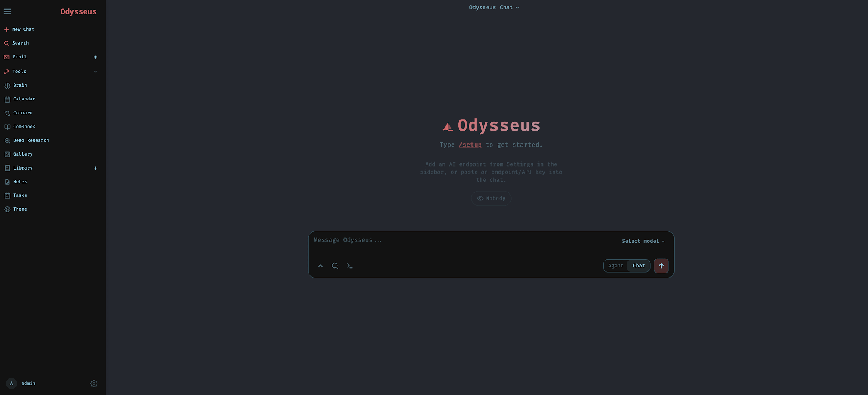Screen dimensions: 868x395
Task: Open the Select model dropdown
Action: click(643, 241)
